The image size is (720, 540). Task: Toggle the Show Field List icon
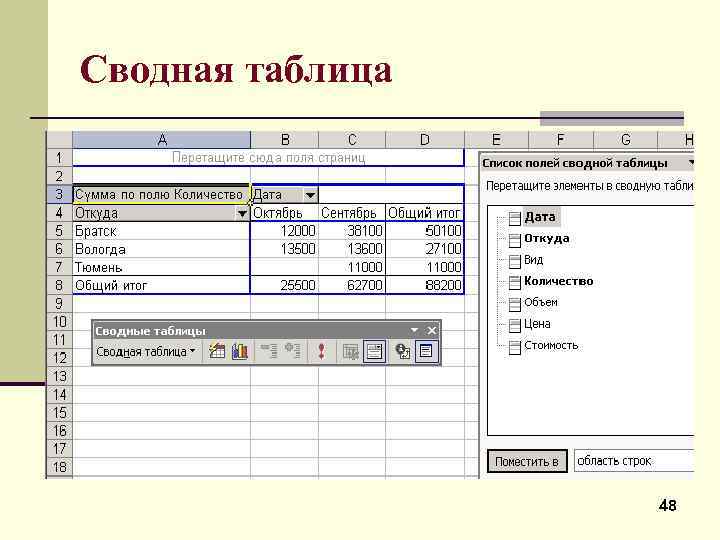pos(426,351)
